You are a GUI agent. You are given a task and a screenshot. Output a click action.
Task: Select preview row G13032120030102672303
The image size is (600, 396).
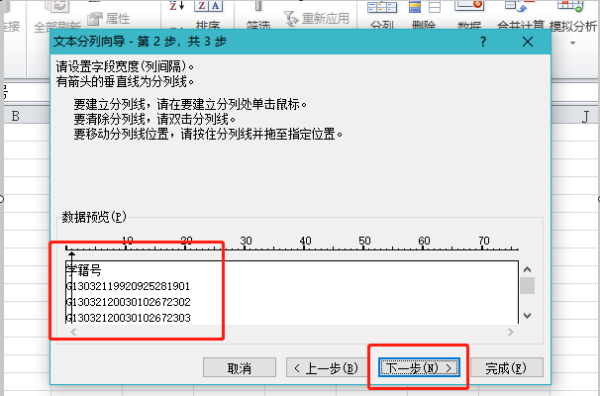128,318
